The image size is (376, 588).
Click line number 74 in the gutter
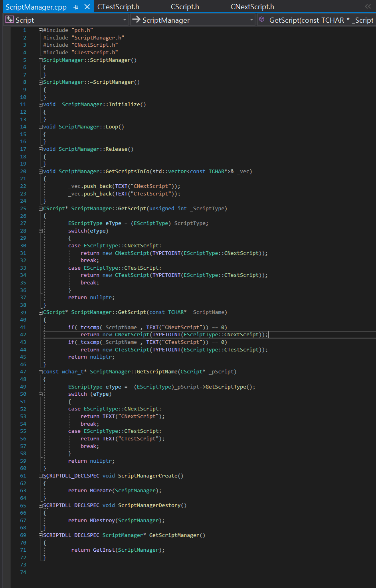pyautogui.click(x=23, y=572)
